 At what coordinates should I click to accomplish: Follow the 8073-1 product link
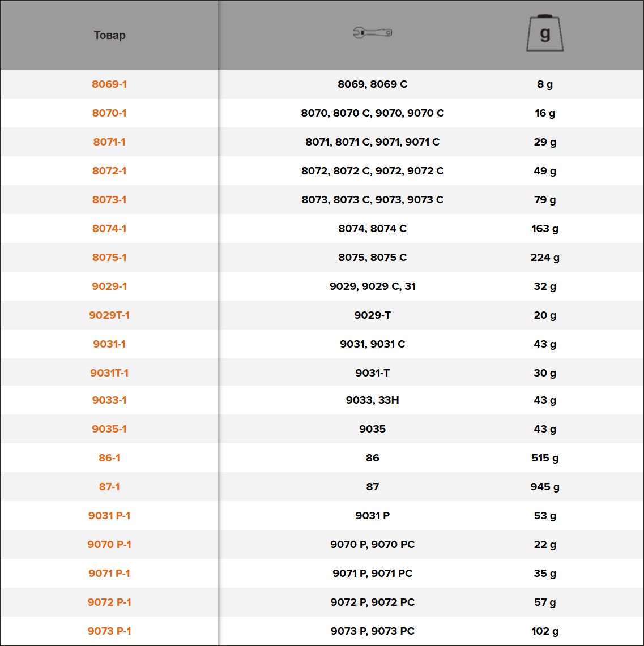click(x=109, y=199)
